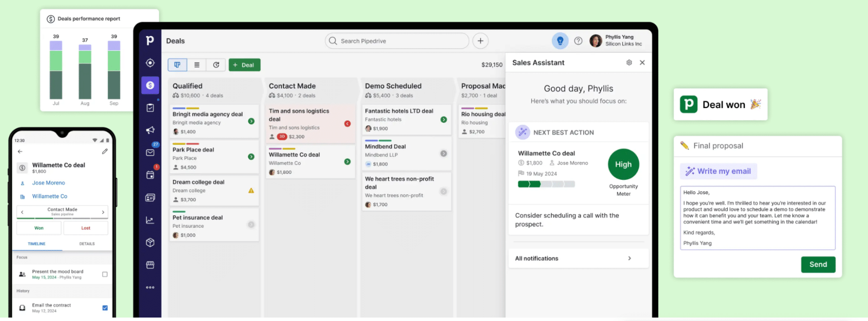This screenshot has width=868, height=321.
Task: Click the back arrow on phone screen
Action: (x=20, y=152)
